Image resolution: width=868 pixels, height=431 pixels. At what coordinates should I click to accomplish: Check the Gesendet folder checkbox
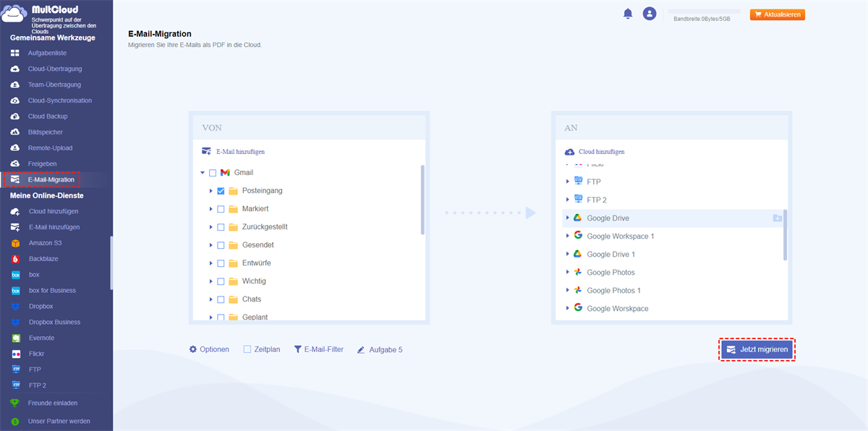click(221, 245)
